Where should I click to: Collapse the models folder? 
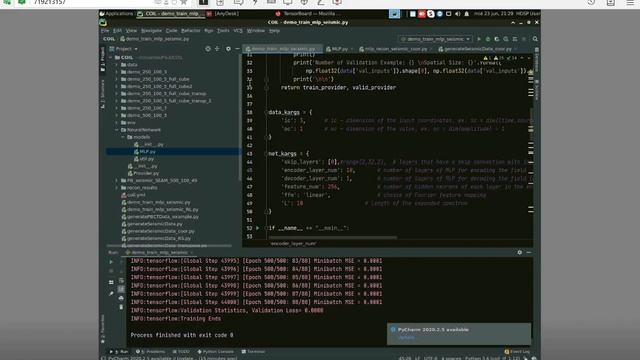pos(123,137)
